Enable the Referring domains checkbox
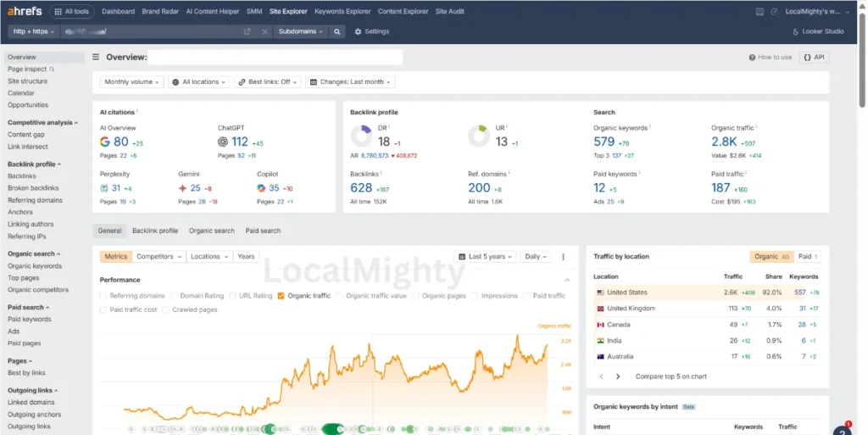The image size is (868, 435). pyautogui.click(x=103, y=296)
